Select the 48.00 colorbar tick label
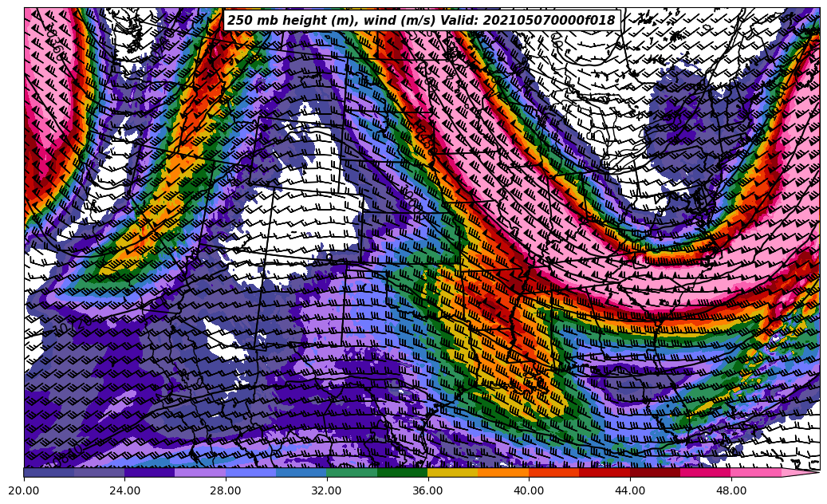 coord(731,490)
